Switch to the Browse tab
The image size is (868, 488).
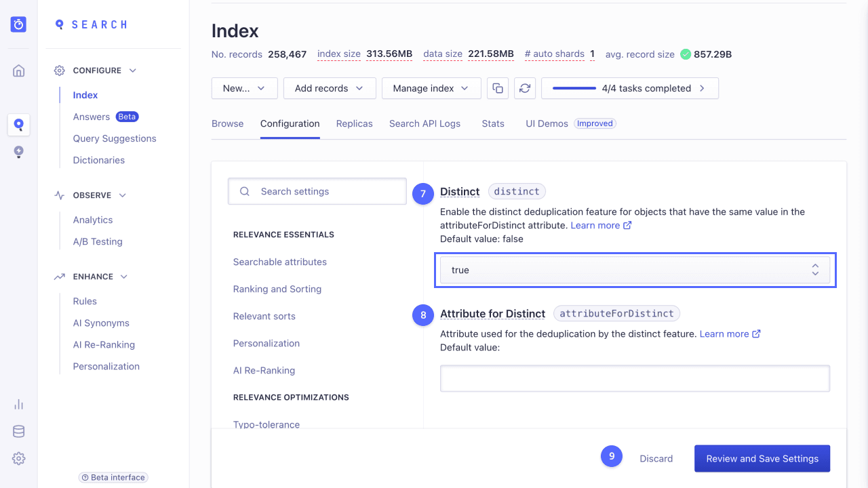pos(227,123)
